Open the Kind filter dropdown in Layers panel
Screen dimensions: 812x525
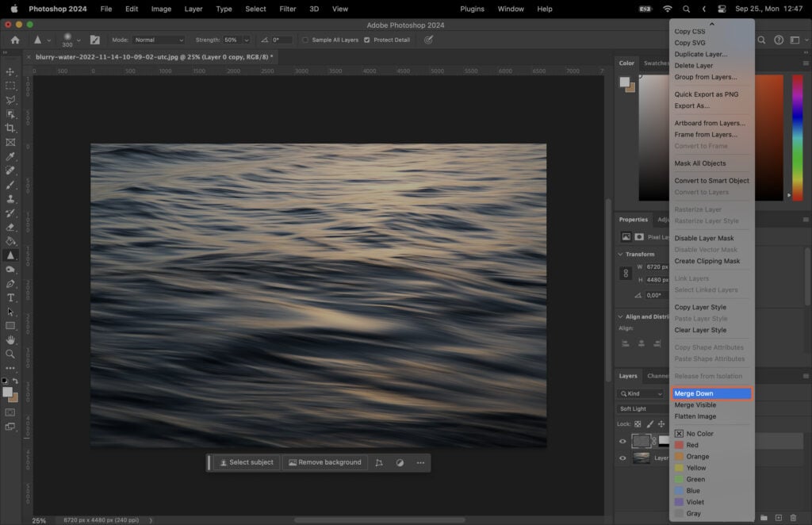coord(642,393)
